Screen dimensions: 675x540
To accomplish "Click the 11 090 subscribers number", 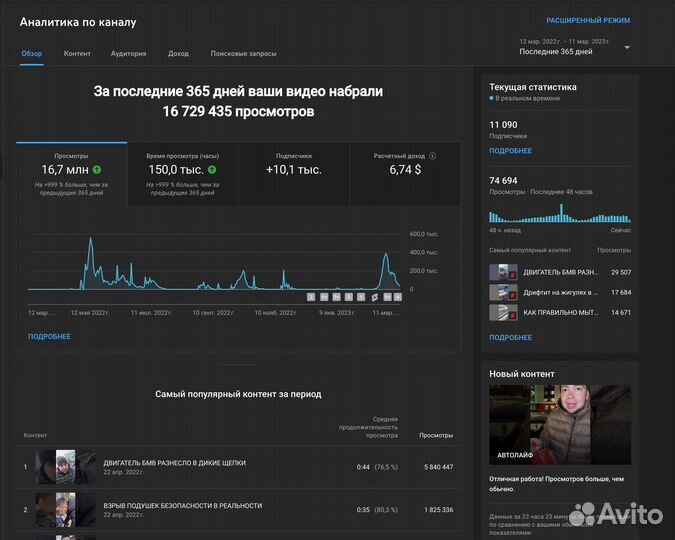I will point(503,125).
